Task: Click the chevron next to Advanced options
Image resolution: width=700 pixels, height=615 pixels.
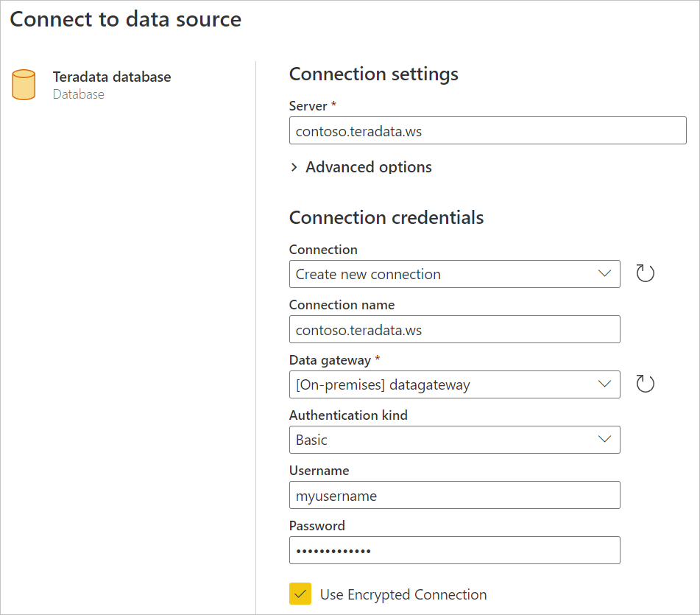Action: (x=294, y=167)
